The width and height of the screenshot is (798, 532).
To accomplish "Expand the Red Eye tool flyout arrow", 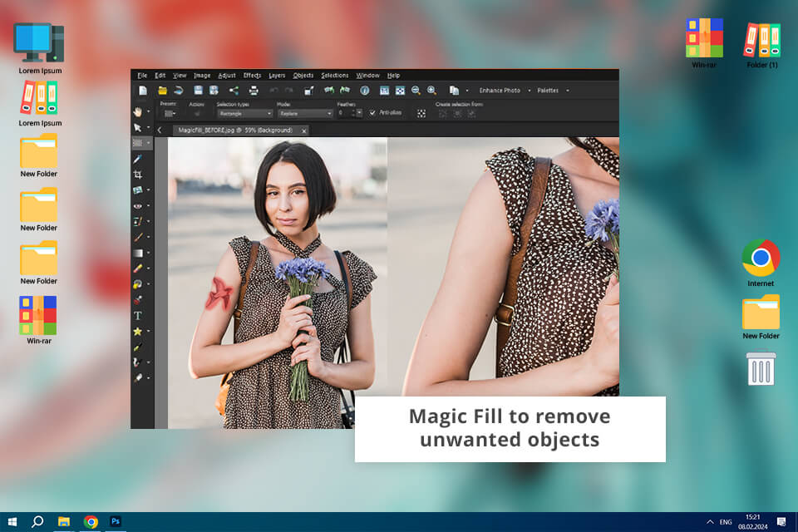I will 149,205.
